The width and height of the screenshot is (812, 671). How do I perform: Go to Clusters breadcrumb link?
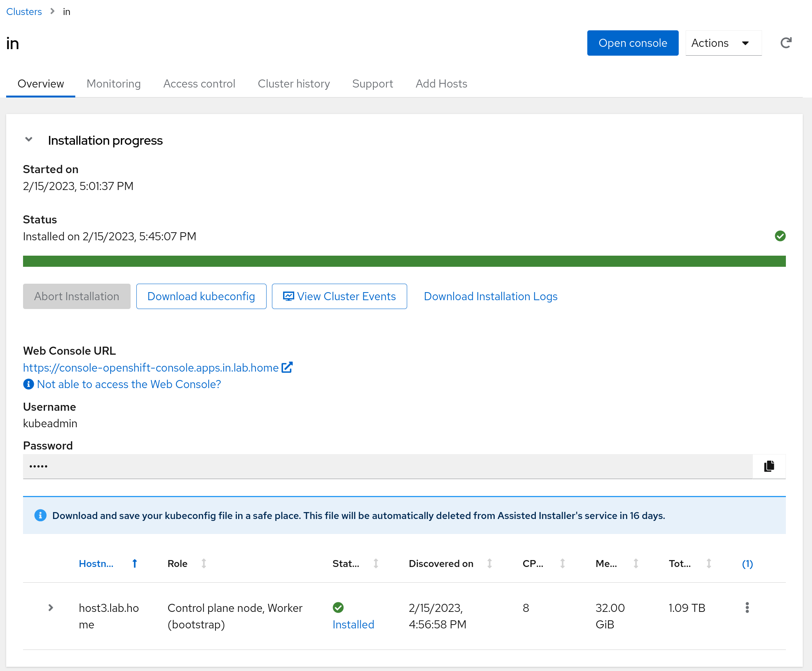pyautogui.click(x=24, y=12)
